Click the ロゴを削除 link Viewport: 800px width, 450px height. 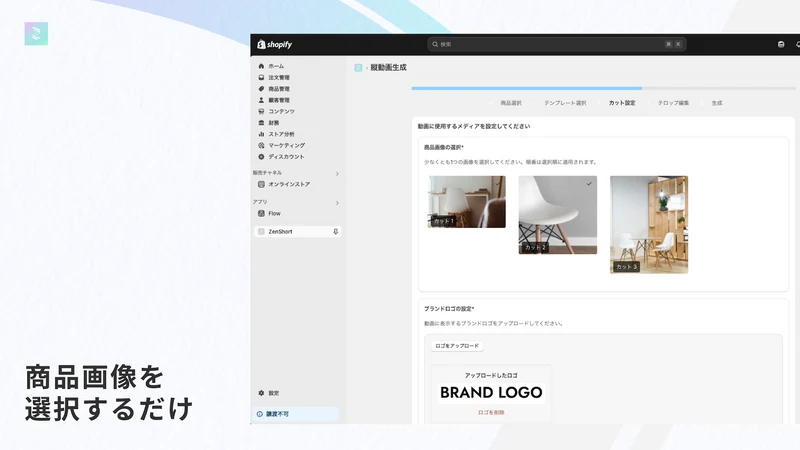tap(491, 412)
